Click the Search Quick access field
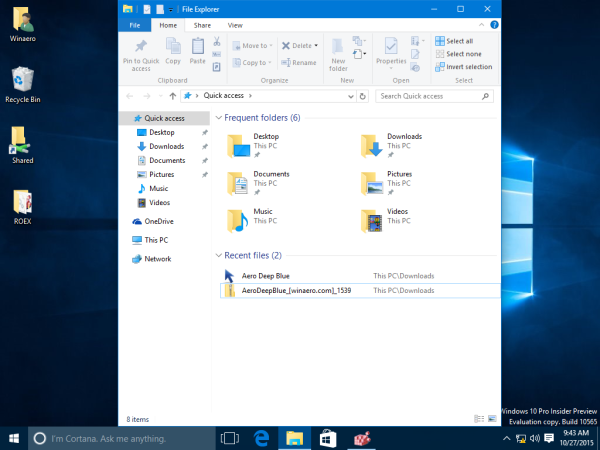This screenshot has height=450, width=600. click(x=434, y=96)
